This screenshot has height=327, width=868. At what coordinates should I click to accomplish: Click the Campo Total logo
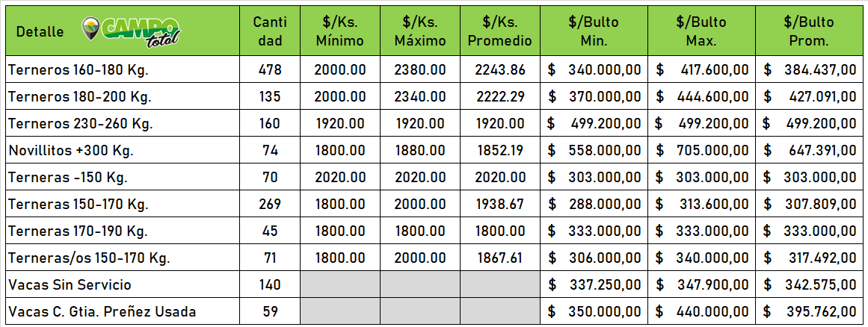pyautogui.click(x=132, y=31)
